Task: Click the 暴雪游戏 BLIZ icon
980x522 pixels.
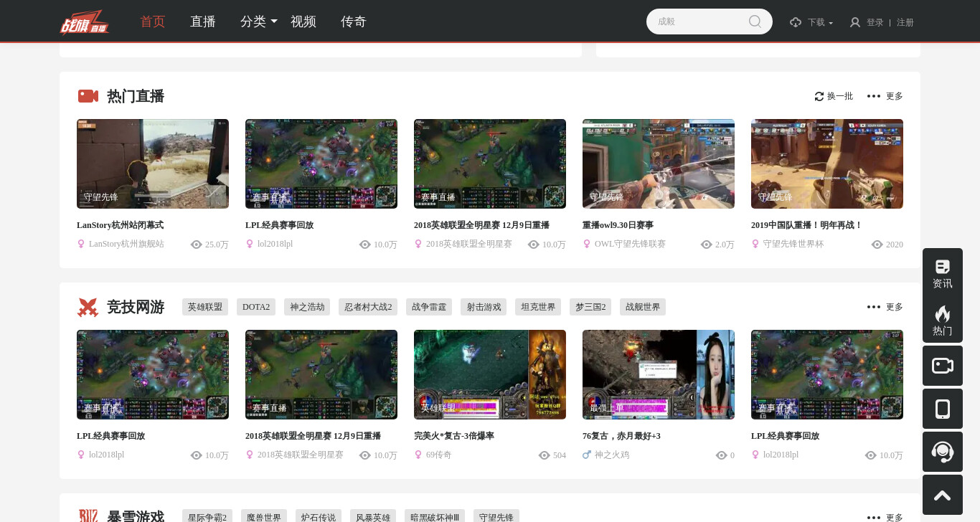Action: 88,517
